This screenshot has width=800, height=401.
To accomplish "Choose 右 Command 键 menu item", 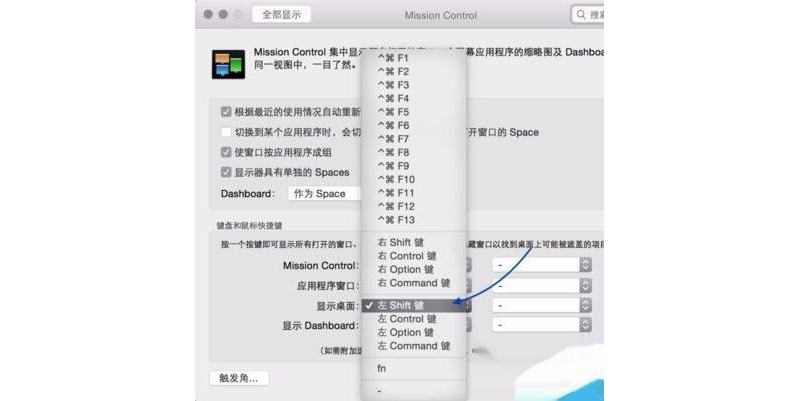I will pos(414,283).
